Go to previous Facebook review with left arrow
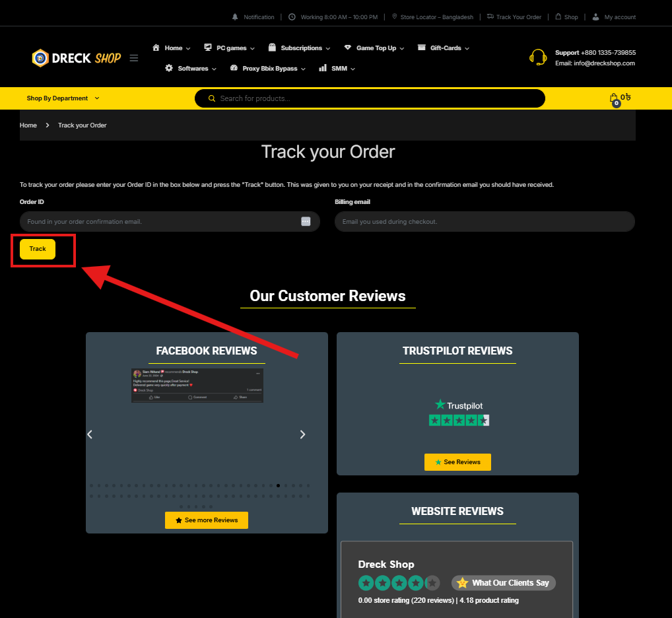Screen dimensions: 672x618 point(90,434)
